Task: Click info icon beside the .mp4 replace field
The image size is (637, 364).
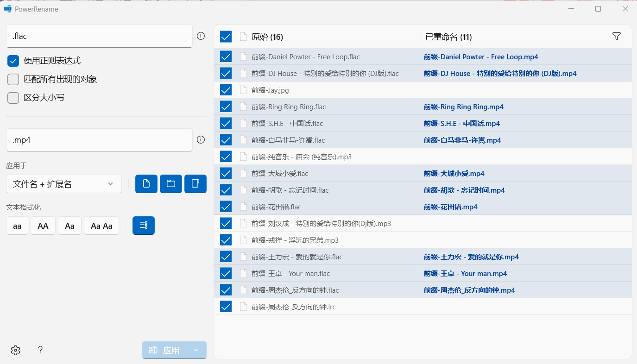Action: pyautogui.click(x=201, y=140)
